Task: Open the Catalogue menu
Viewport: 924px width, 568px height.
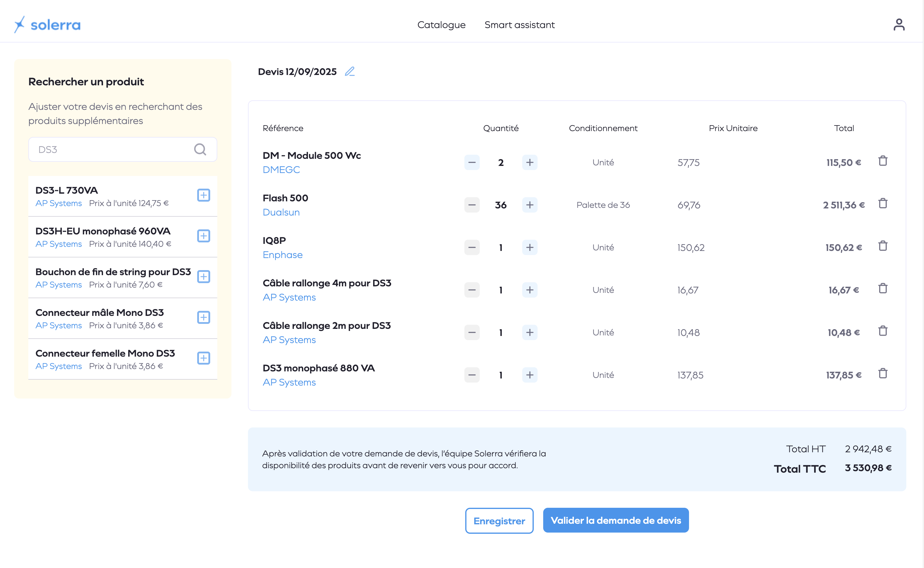Action: 441,25
